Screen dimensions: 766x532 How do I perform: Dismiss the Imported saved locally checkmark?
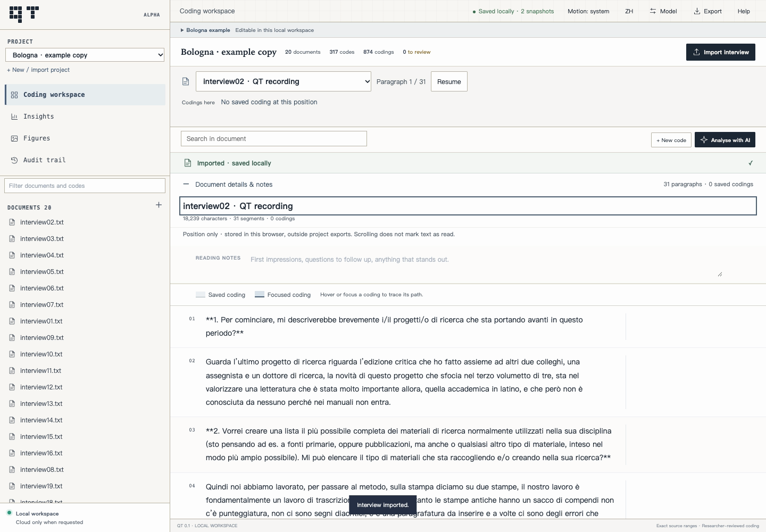click(751, 163)
